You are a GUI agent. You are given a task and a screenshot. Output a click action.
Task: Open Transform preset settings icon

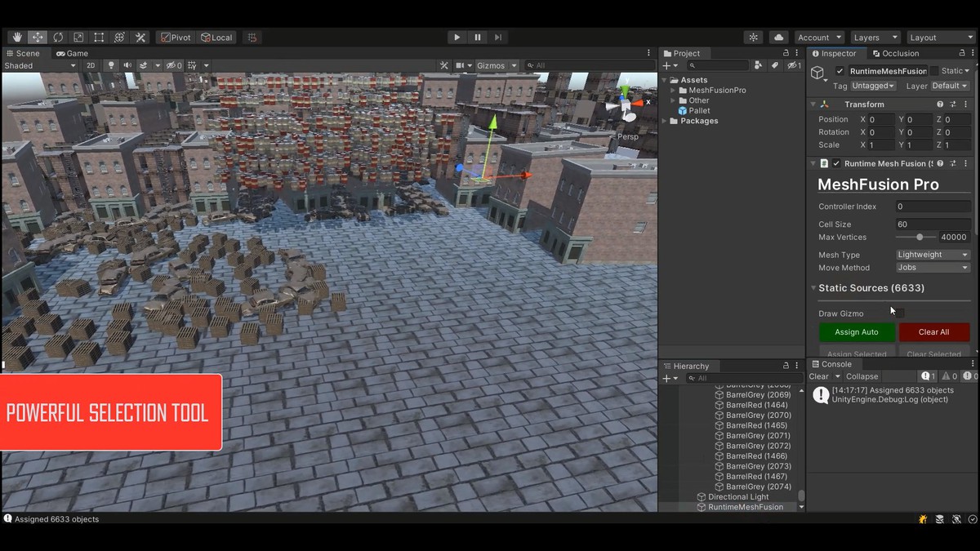click(953, 104)
